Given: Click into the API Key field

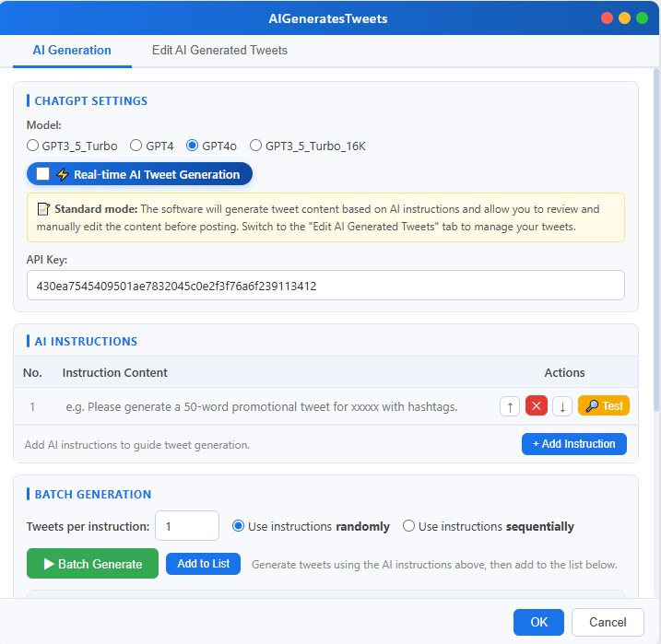Looking at the screenshot, I should click(325, 286).
